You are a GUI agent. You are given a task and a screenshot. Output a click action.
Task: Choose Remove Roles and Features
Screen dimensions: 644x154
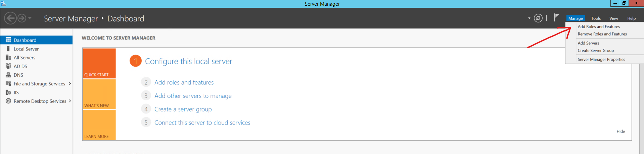coord(602,34)
